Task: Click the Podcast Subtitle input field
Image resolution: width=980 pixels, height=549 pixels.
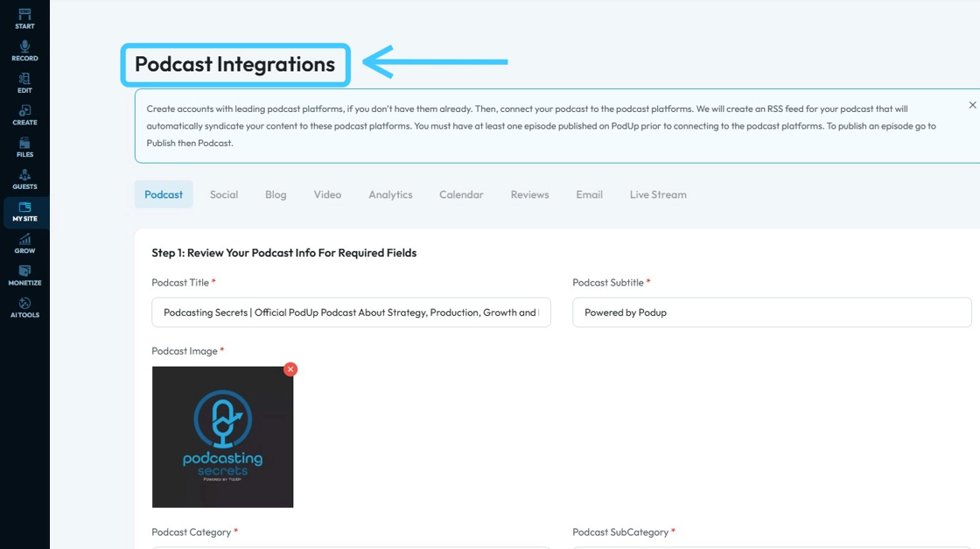Action: pyautogui.click(x=772, y=312)
